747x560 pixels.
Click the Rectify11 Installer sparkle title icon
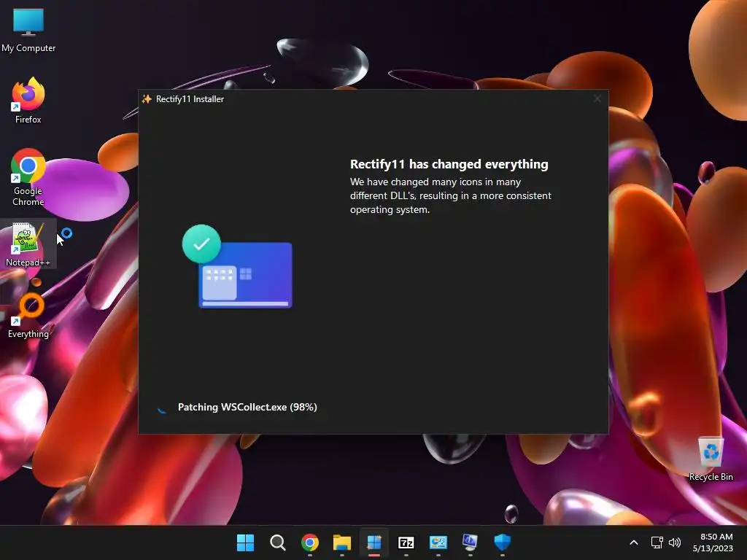(x=147, y=98)
